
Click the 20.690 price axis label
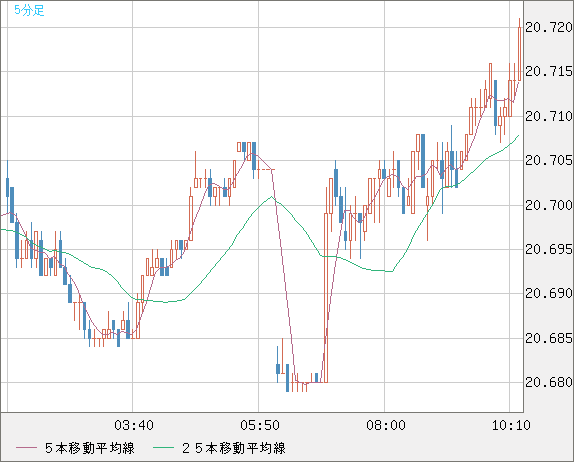(x=549, y=293)
